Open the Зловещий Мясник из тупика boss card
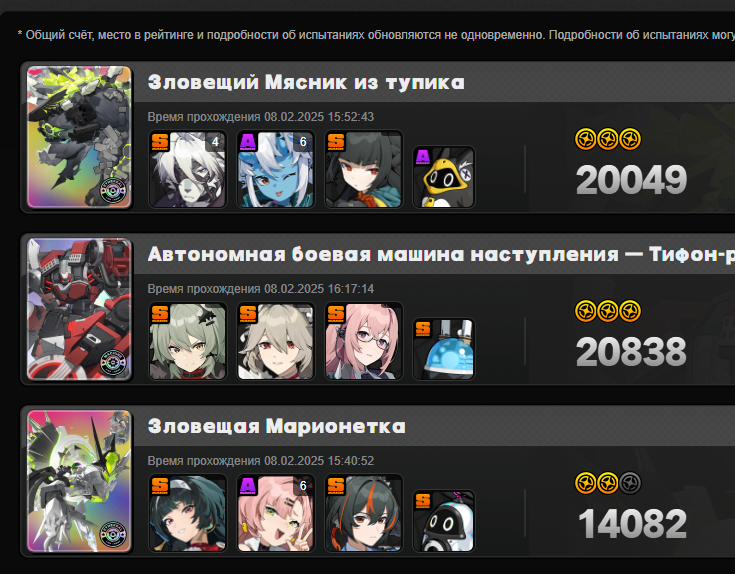Image resolution: width=735 pixels, height=574 pixels. click(x=79, y=137)
